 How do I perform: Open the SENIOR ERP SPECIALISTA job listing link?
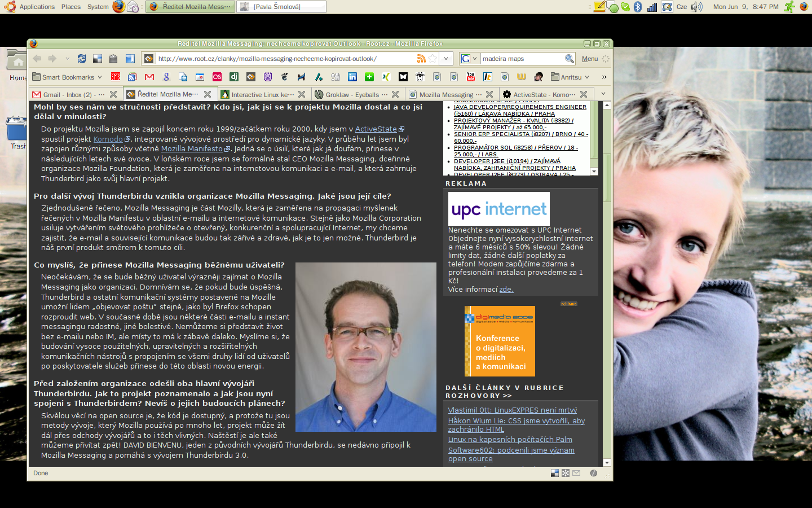pyautogui.click(x=521, y=138)
